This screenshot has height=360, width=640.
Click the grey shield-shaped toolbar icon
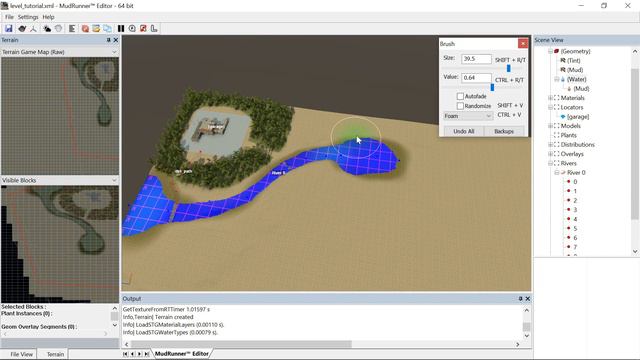[x=59, y=29]
